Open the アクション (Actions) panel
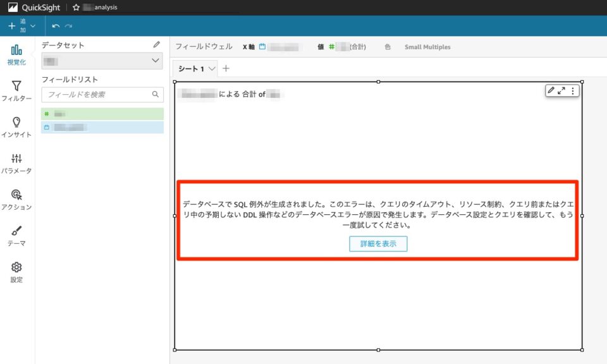 [16, 200]
